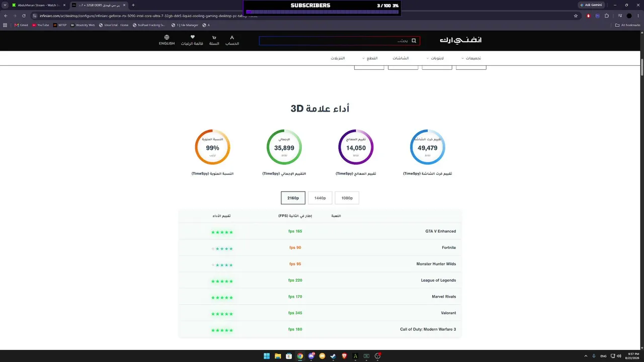Select the 1440p resolution option

point(320,198)
